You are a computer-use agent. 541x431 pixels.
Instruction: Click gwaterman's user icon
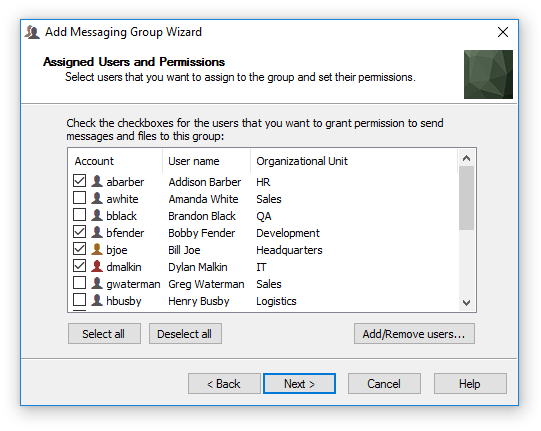(x=97, y=283)
